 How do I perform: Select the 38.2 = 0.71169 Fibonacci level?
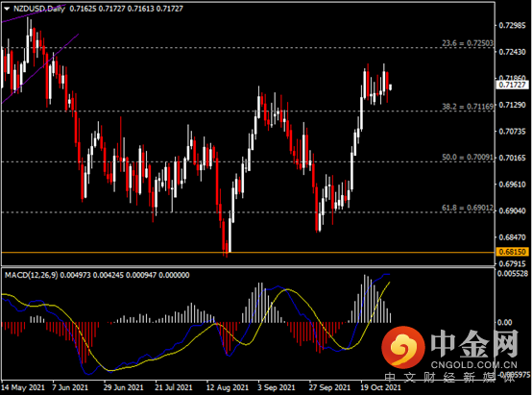(468, 107)
